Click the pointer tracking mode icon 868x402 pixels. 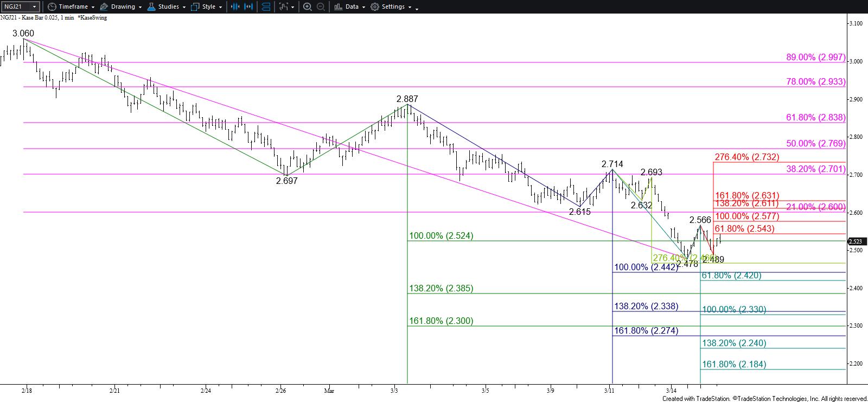(283, 7)
